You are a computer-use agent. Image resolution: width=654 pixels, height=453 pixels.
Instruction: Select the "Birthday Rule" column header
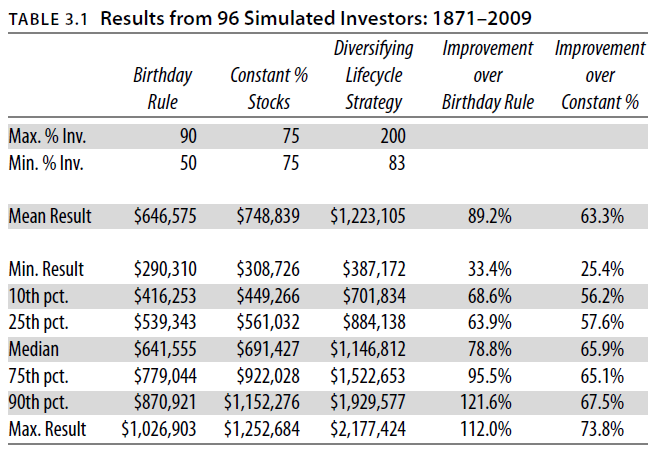click(162, 88)
